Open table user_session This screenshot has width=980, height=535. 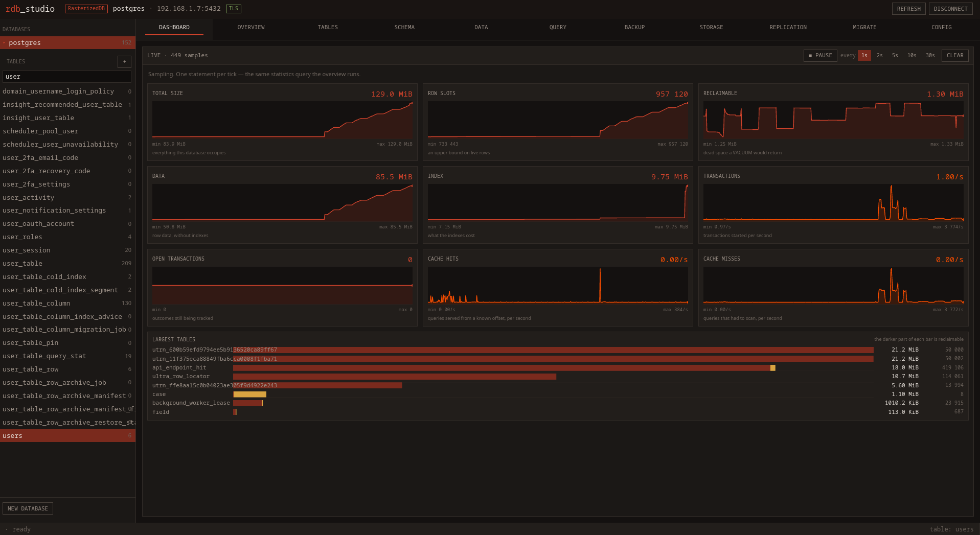pyautogui.click(x=67, y=250)
